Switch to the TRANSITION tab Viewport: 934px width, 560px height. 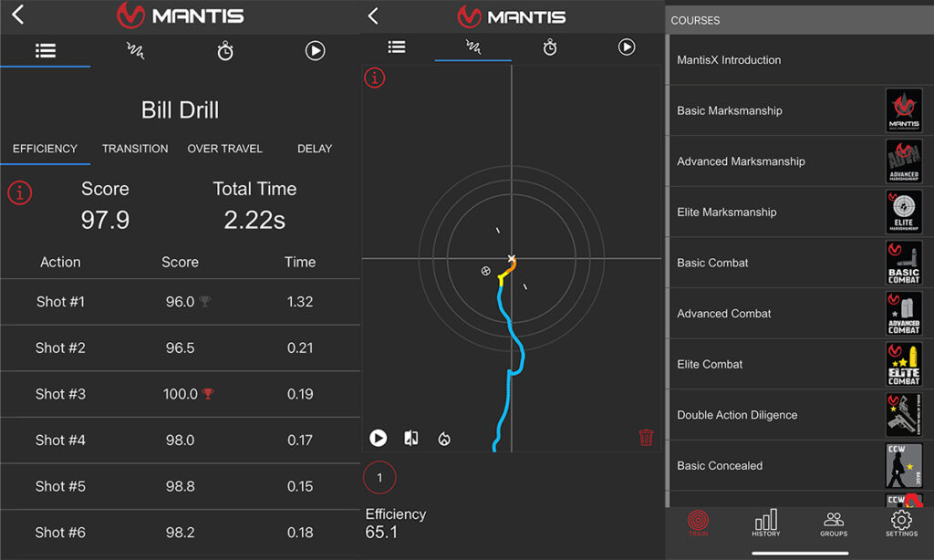coord(134,149)
